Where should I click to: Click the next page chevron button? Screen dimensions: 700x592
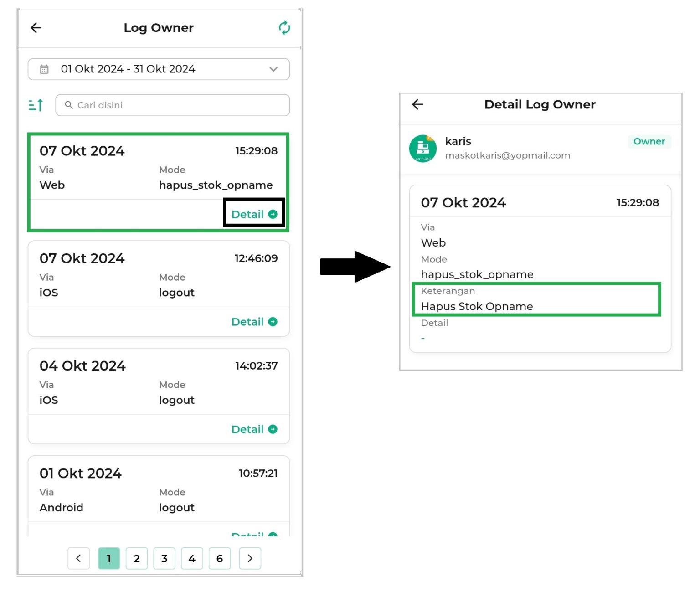click(x=250, y=558)
